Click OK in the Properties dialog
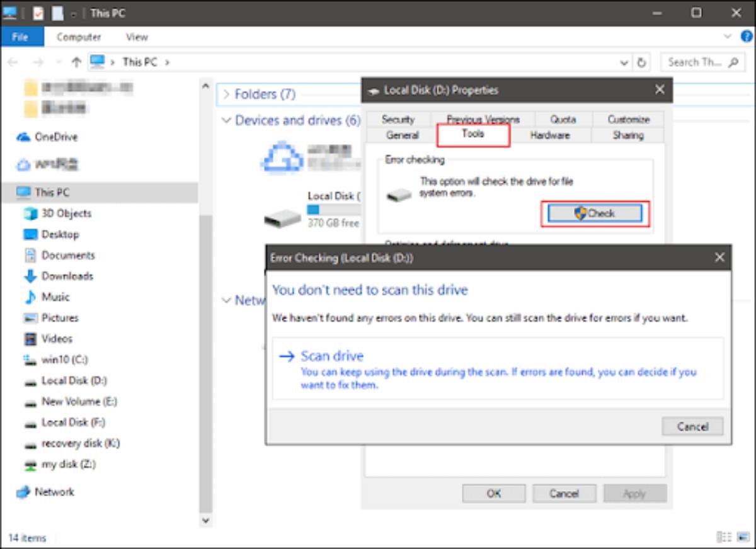 pos(494,494)
